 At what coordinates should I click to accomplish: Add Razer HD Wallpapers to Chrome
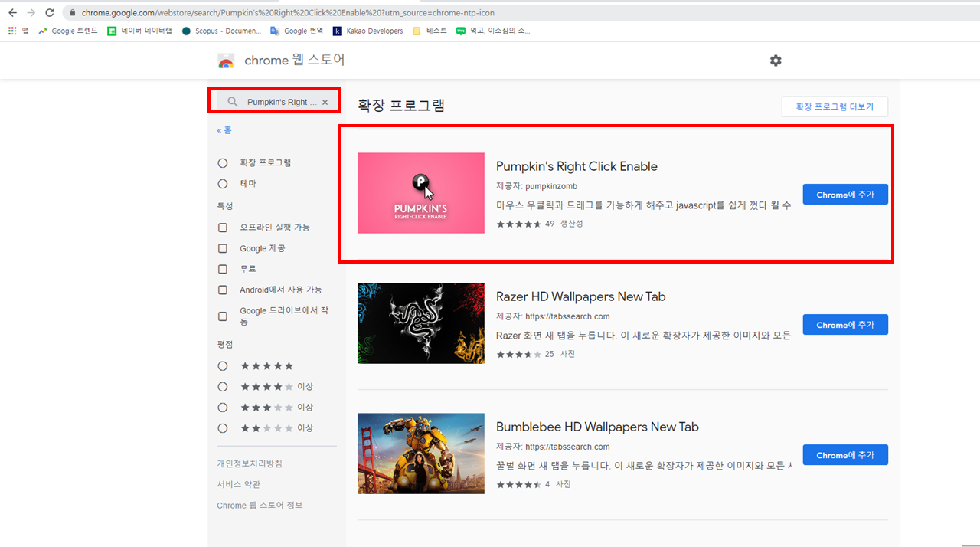point(845,325)
